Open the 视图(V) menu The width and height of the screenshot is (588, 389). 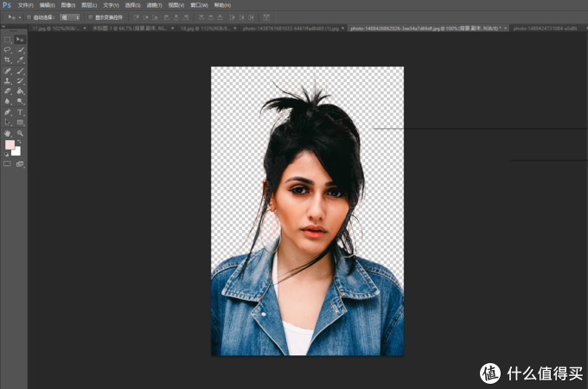tap(176, 5)
